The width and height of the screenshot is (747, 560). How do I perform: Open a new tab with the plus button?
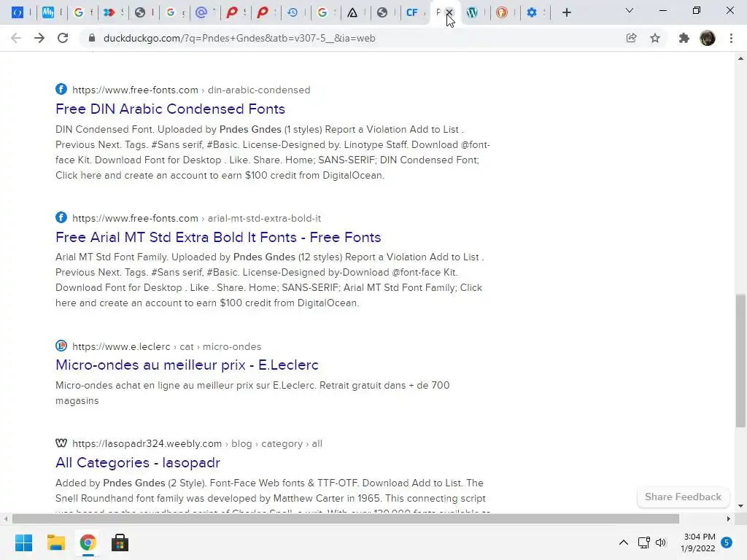[x=566, y=12]
